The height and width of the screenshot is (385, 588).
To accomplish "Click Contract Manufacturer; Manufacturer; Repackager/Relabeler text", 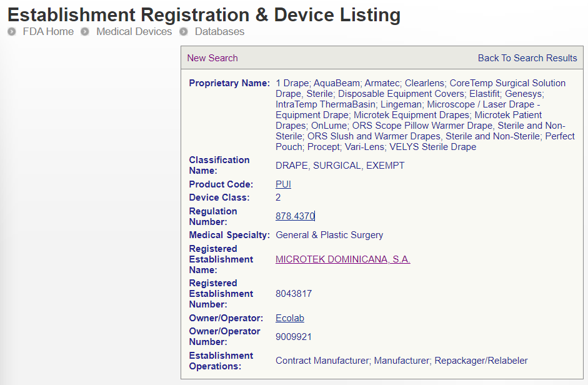I will click(x=402, y=361).
